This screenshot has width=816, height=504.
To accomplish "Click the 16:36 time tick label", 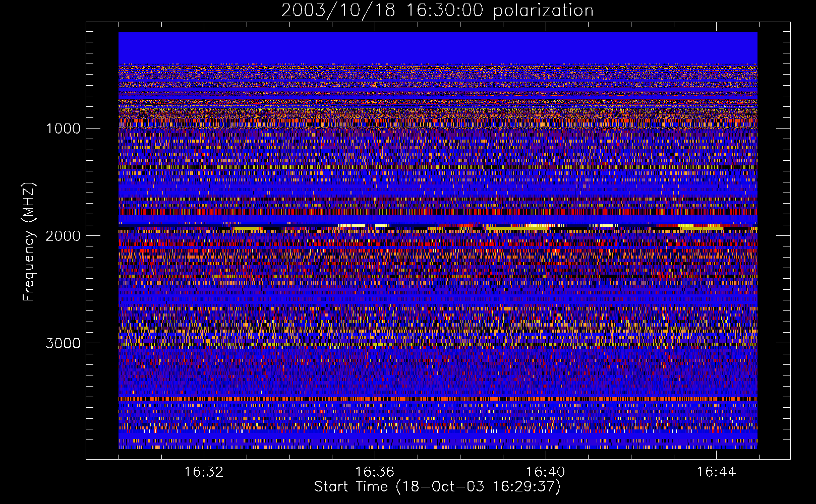I will click(375, 472).
